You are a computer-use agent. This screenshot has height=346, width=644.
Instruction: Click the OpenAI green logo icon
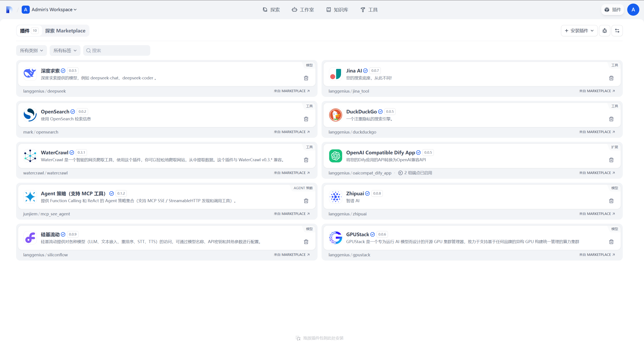[335, 156]
